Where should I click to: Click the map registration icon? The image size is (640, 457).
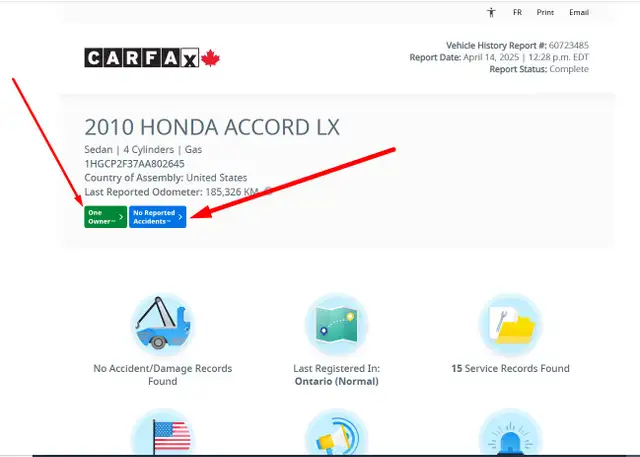tap(336, 324)
